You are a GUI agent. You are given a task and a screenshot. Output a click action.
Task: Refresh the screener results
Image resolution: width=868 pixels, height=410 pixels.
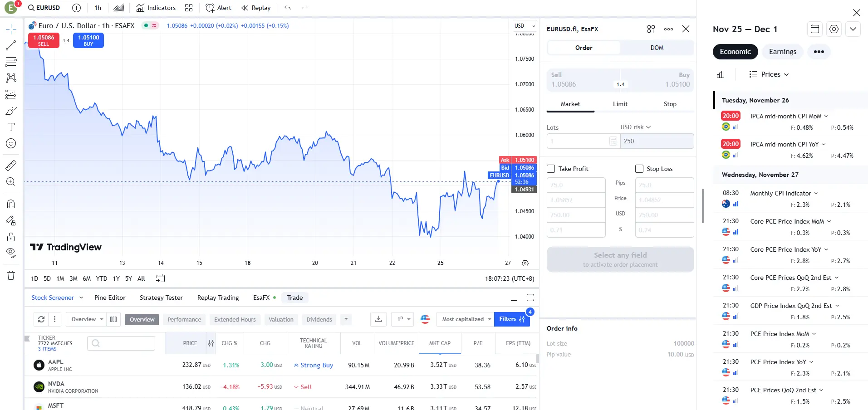point(41,319)
